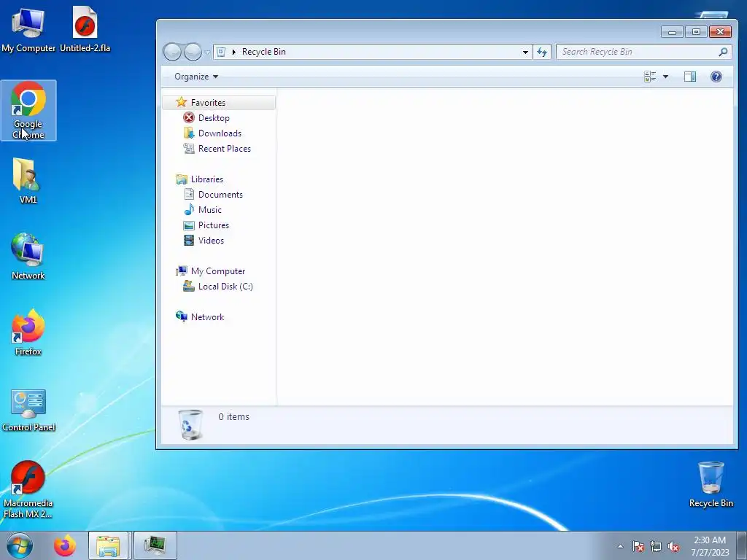The height and width of the screenshot is (560, 747).
Task: Select the Untitled-2.fla desktop file
Action: point(85,29)
